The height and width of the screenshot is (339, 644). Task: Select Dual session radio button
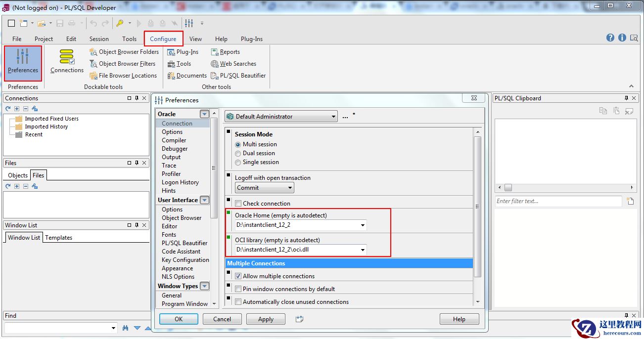(238, 153)
